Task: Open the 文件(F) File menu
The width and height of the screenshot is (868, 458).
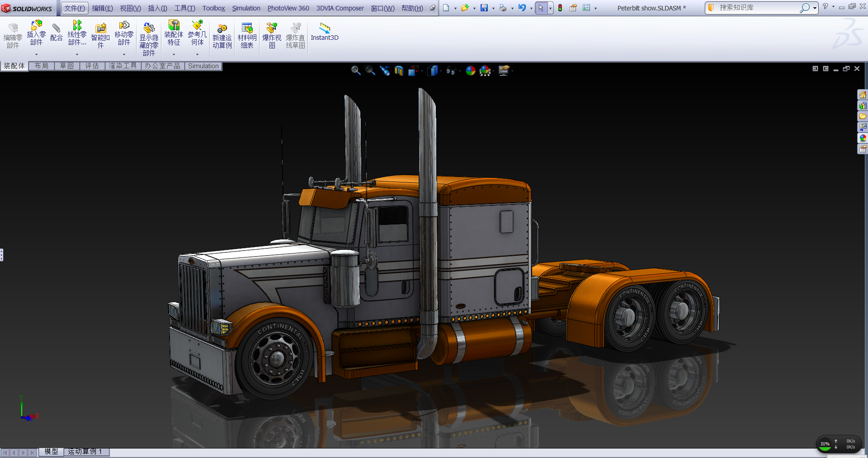Action: (75, 8)
